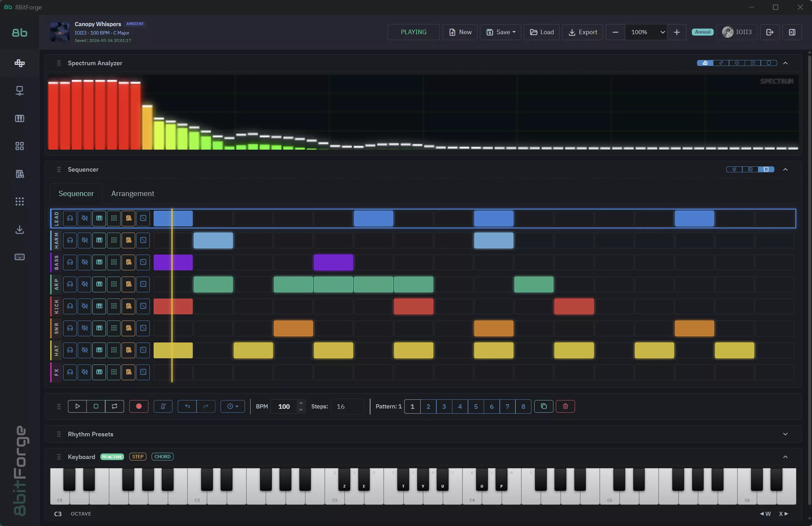Toggle loop repeat in transport controls

[114, 406]
